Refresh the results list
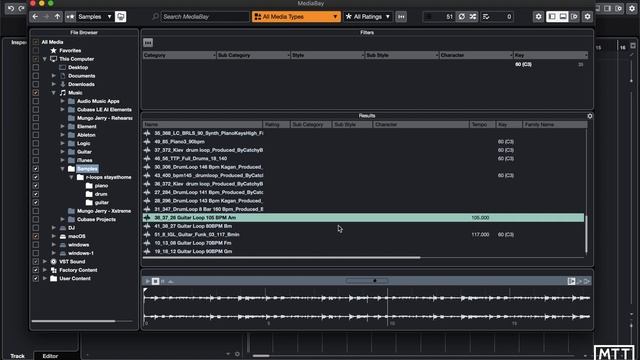Viewport: 640px width, 360px height. tap(462, 17)
